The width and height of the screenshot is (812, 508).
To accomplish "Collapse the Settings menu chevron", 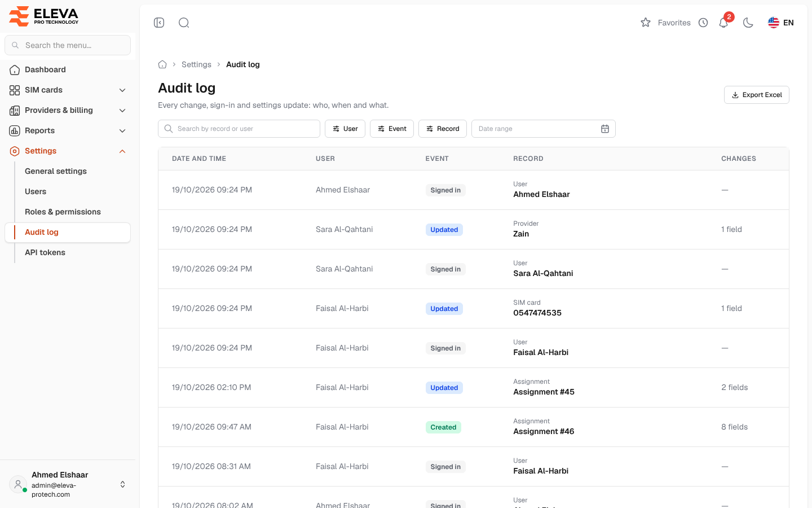I will pos(122,151).
